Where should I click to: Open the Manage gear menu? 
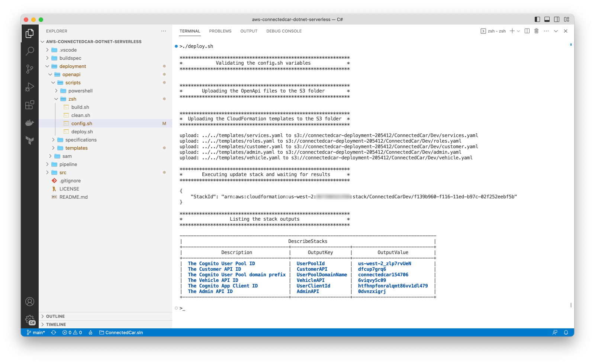(x=30, y=319)
